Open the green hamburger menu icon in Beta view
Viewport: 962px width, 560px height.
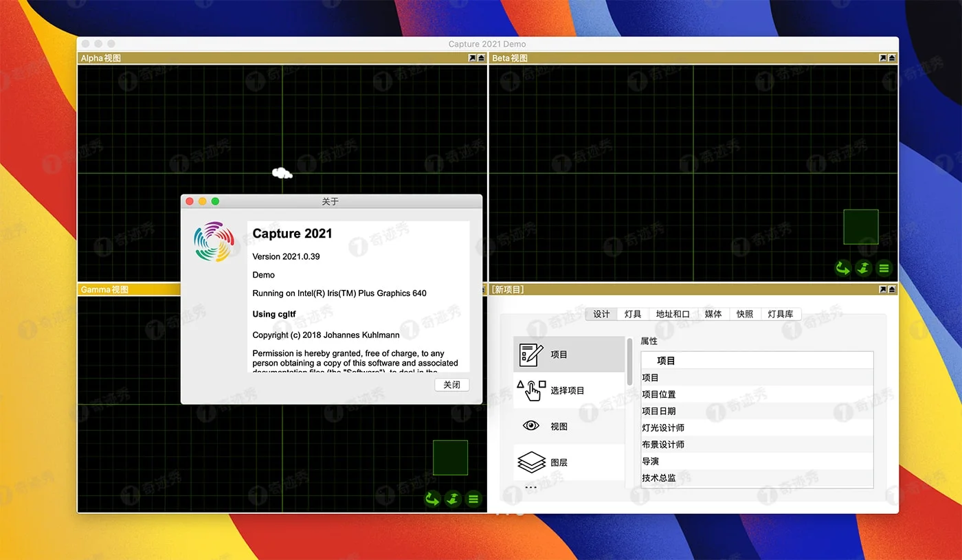point(884,269)
